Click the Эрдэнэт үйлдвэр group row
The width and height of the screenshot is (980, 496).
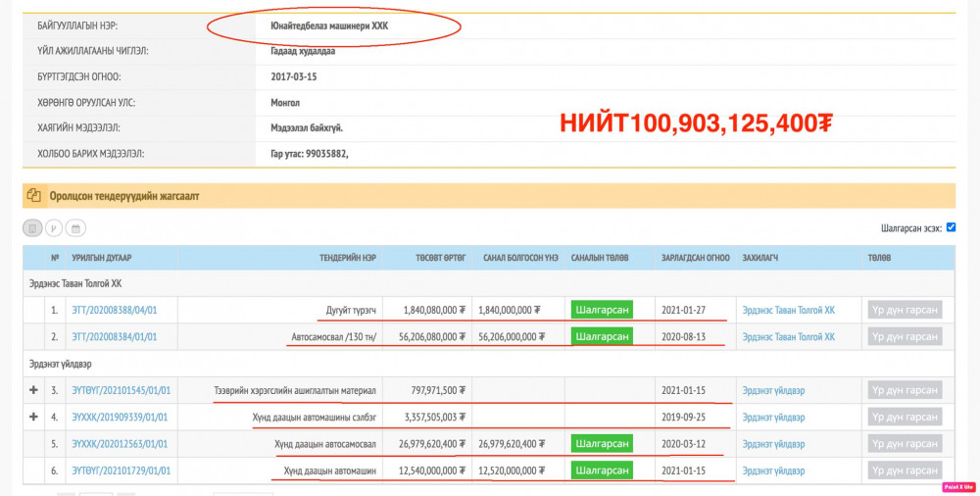click(x=489, y=364)
